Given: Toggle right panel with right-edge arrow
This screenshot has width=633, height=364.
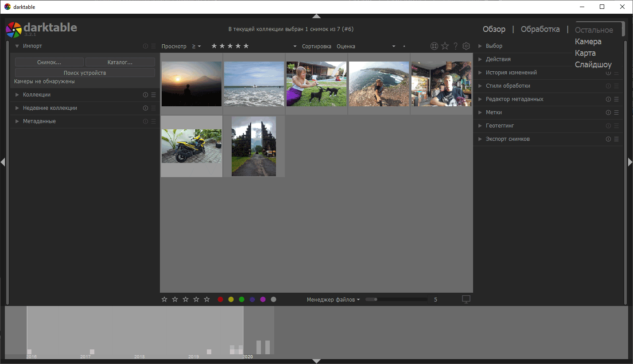Looking at the screenshot, I should click(x=630, y=162).
